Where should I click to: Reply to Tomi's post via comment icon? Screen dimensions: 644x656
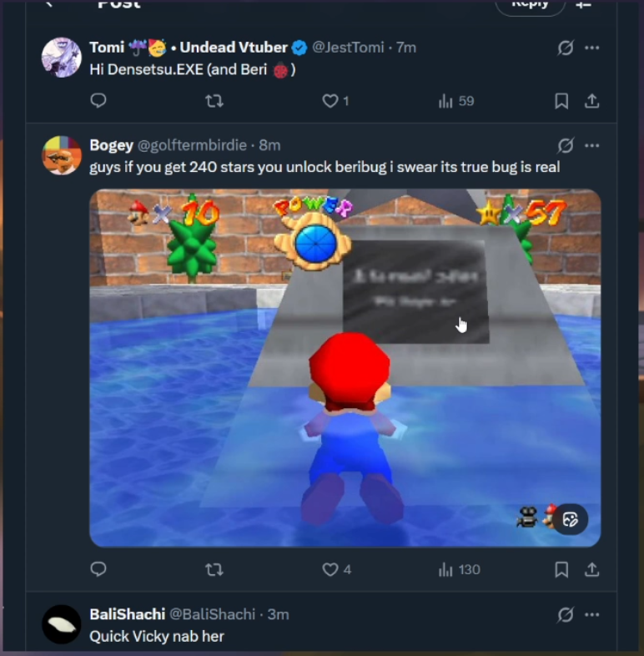coord(98,101)
